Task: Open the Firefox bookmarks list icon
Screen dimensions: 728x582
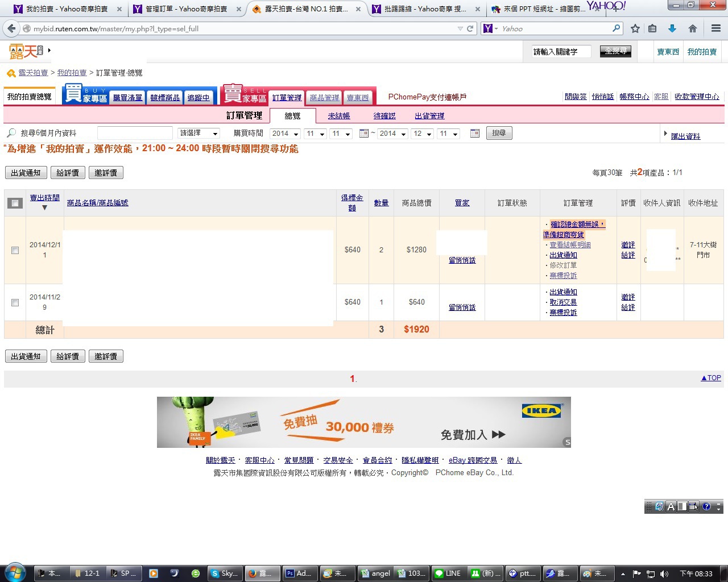Action: pyautogui.click(x=652, y=28)
